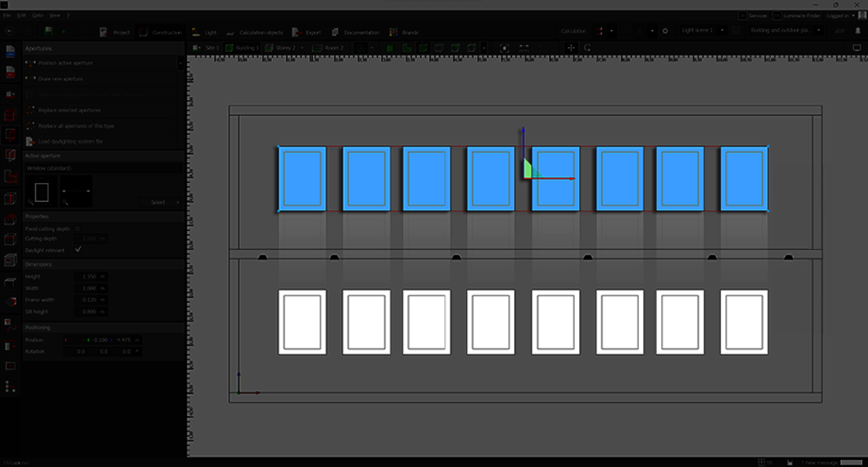Toggle the Daylight relevant checkbox
Screen dimensions: 868x467
(78, 250)
